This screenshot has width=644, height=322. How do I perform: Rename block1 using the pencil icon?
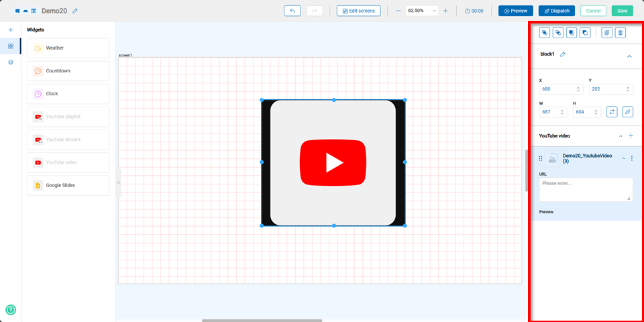point(563,54)
